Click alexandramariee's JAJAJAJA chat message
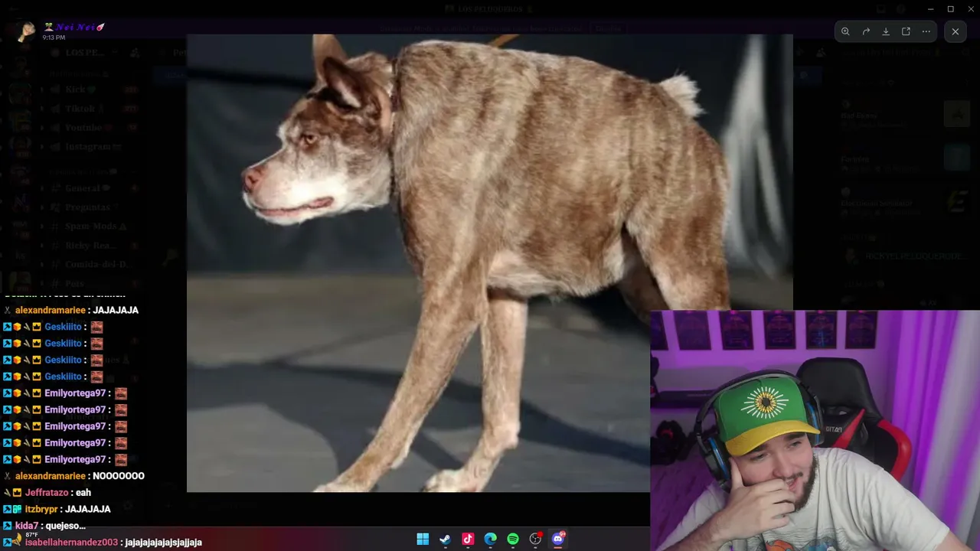The width and height of the screenshot is (980, 551). 116,310
